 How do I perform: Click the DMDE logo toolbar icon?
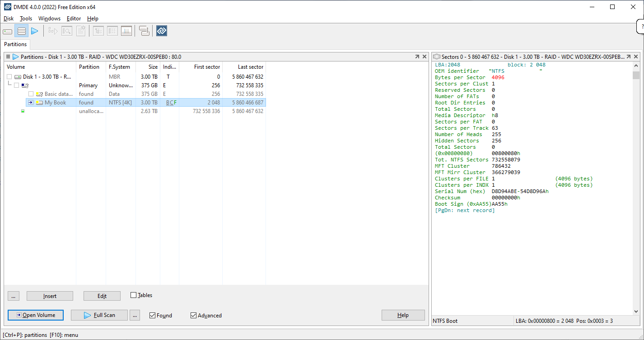coord(162,31)
